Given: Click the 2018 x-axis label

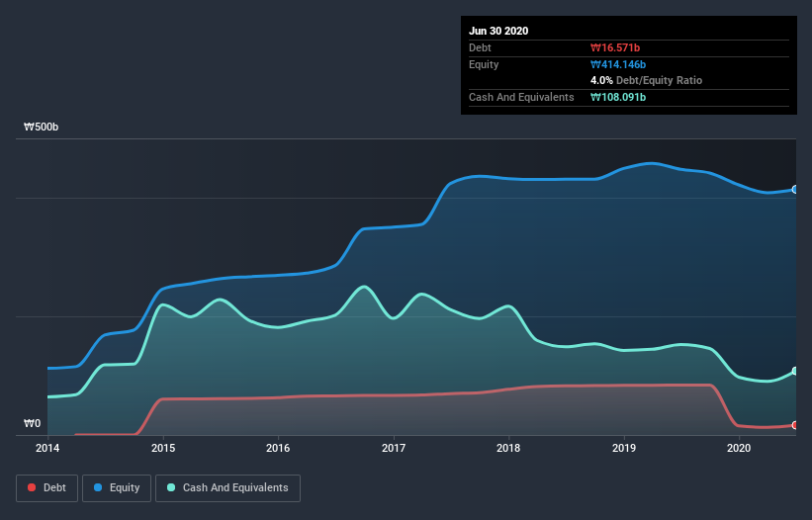Looking at the screenshot, I should (x=508, y=448).
